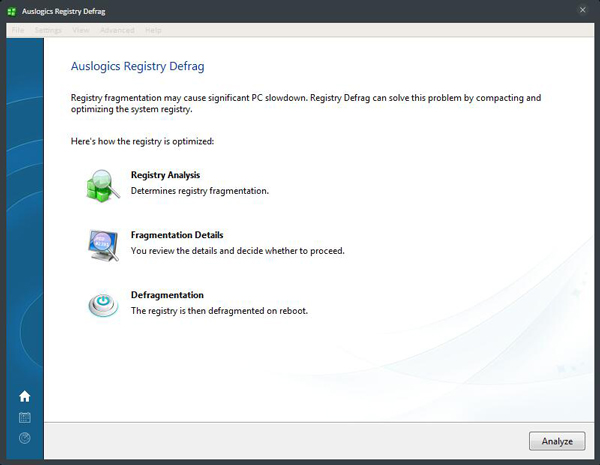The width and height of the screenshot is (600, 465).
Task: Click 'Here's how the registry is optimized:' text
Action: click(142, 141)
